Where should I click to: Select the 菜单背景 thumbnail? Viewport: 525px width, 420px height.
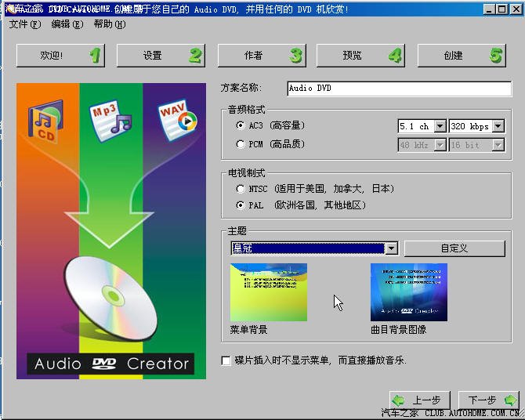click(x=268, y=292)
